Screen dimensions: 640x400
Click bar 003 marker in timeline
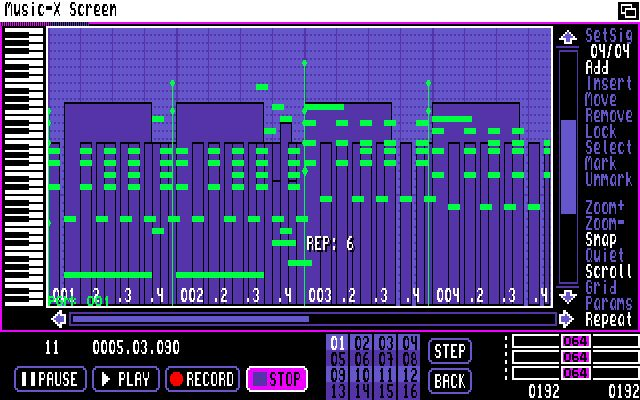320,296
